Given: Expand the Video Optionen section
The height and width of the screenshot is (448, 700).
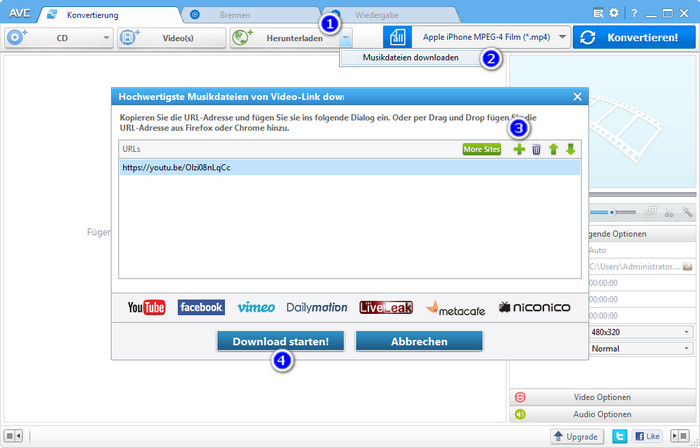Looking at the screenshot, I should point(603,397).
